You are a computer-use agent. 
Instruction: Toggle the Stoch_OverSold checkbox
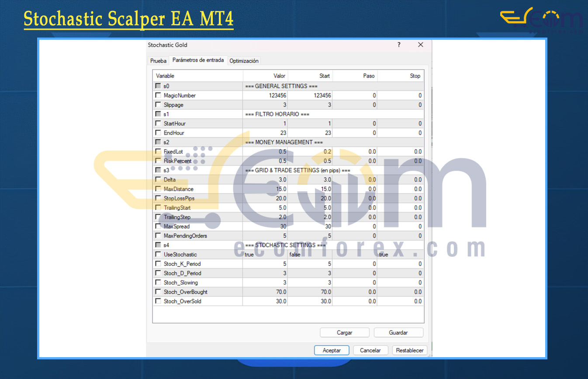click(158, 301)
